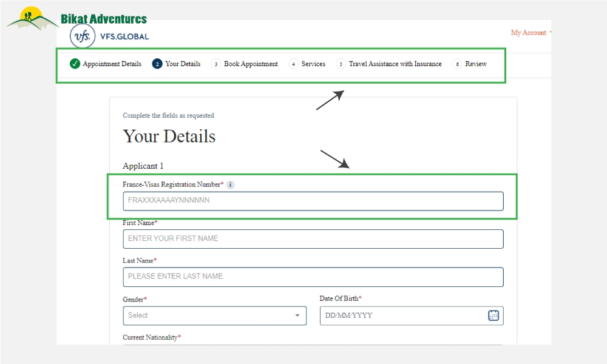Click the step 5 number circle
This screenshot has width=607, height=364.
coord(341,64)
